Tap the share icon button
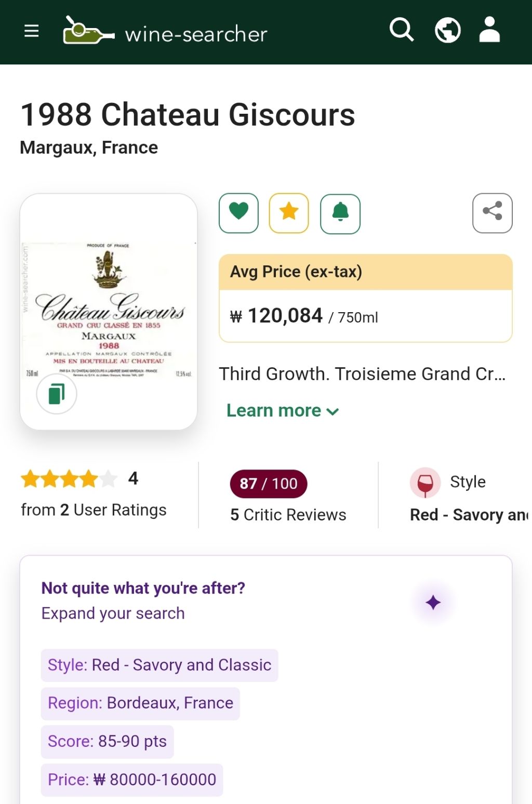 492,213
